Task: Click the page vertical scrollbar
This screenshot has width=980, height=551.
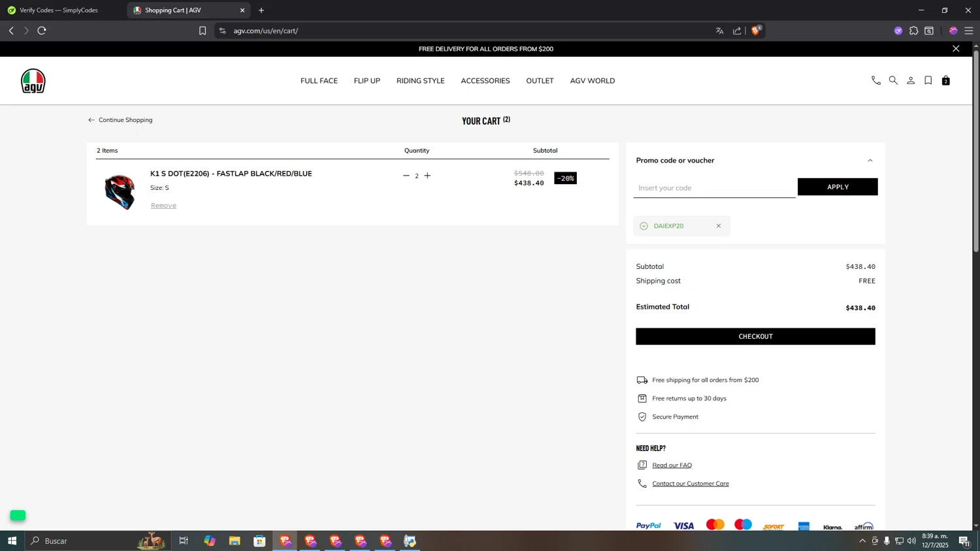Action: (976, 150)
